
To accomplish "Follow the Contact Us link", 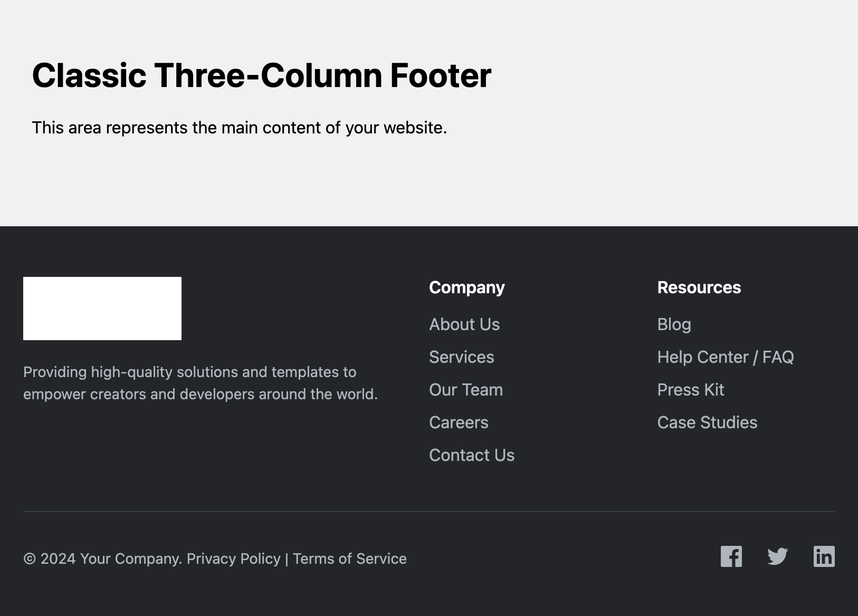I will [472, 455].
